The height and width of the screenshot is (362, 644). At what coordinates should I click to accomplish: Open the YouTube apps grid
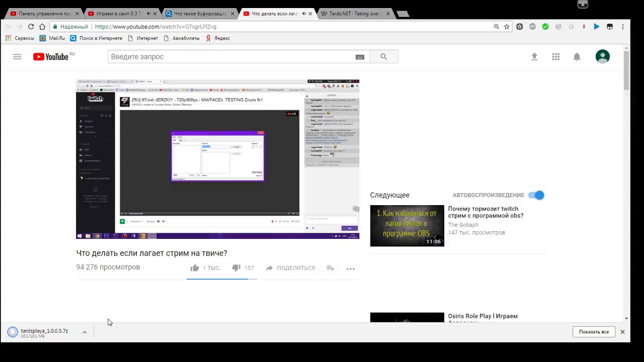pos(555,57)
